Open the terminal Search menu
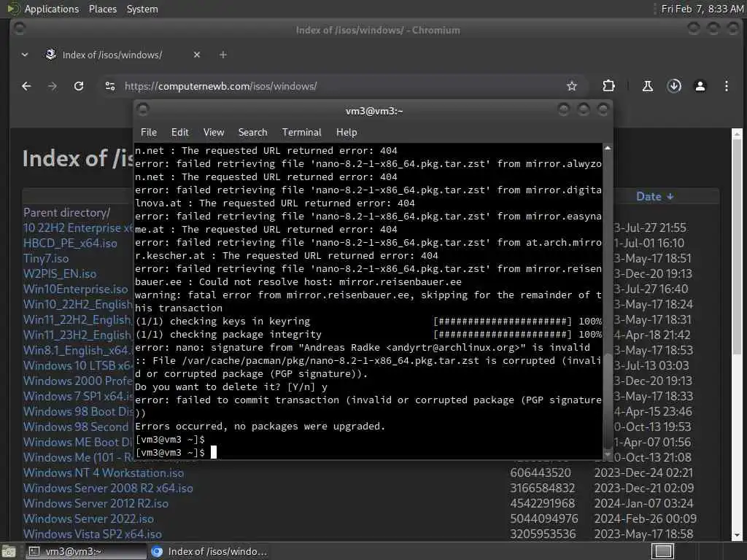Viewport: 747px width, 560px height. 252,133
